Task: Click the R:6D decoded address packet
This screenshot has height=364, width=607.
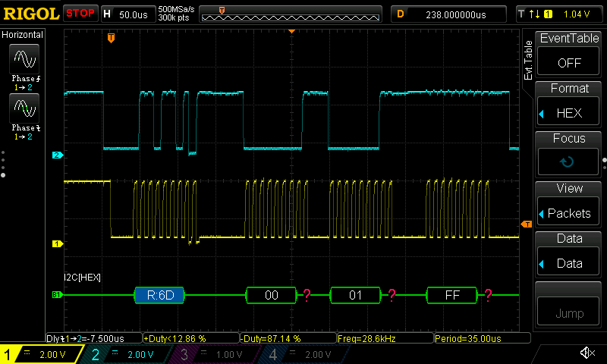Action: point(159,295)
